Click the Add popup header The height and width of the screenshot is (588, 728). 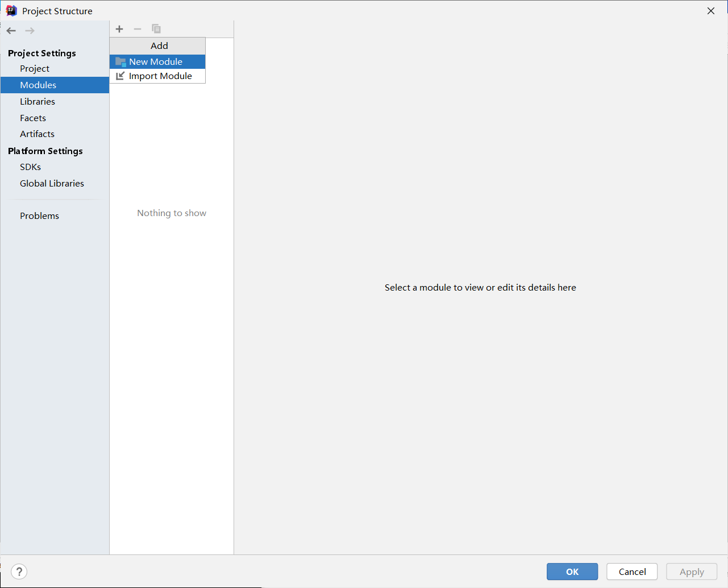click(x=157, y=46)
